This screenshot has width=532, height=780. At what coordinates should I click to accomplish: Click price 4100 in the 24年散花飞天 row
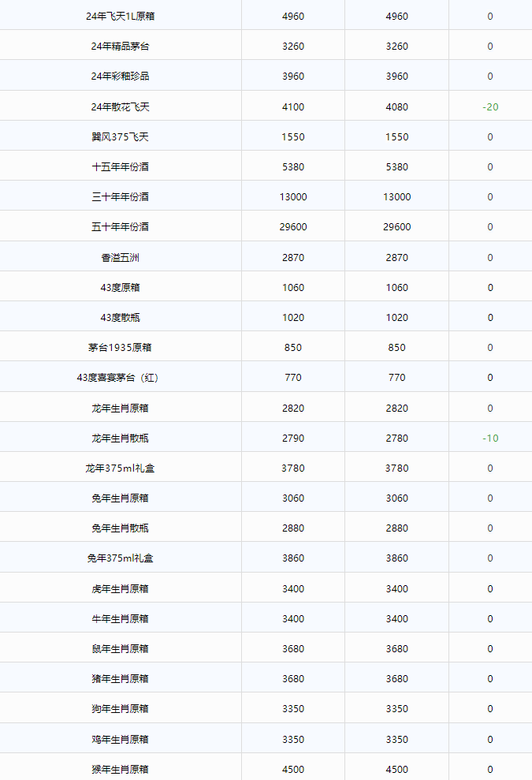(293, 107)
